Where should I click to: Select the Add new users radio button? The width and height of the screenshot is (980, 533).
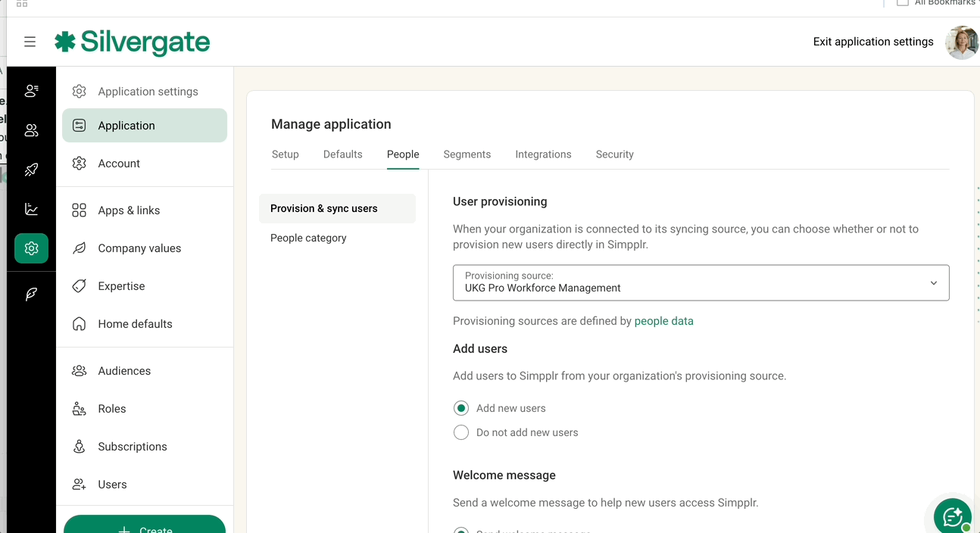tap(461, 407)
